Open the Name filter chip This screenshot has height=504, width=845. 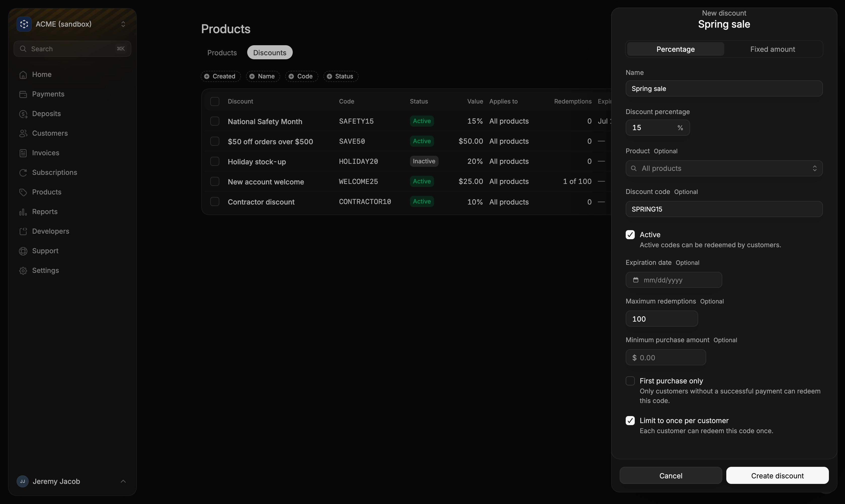(x=263, y=76)
